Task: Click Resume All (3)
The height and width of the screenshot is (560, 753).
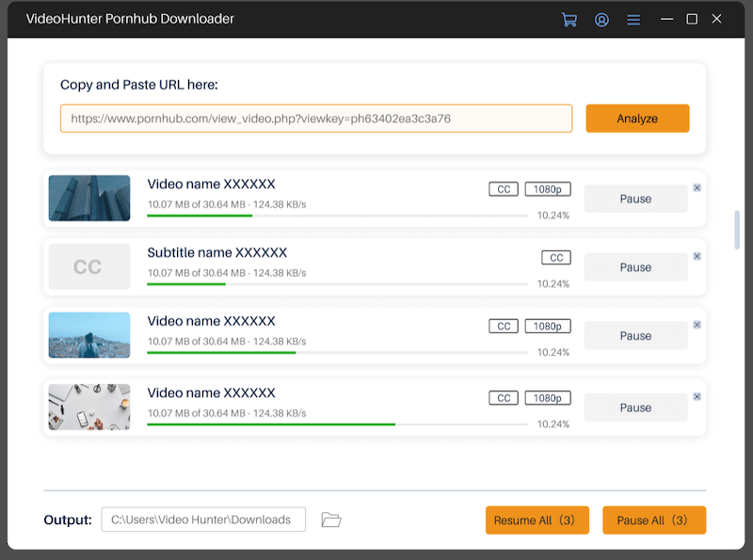Action: 537,520
